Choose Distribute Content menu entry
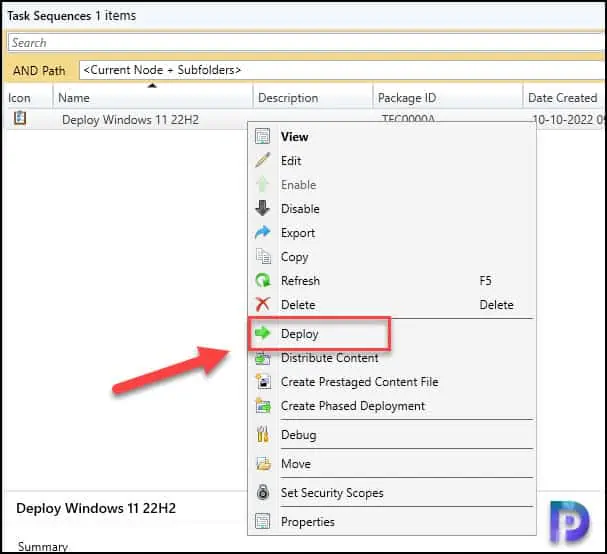The width and height of the screenshot is (607, 554). coord(392,357)
